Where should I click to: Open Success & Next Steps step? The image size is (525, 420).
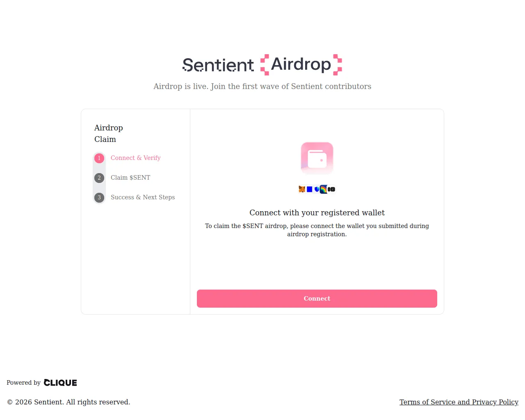tap(143, 197)
